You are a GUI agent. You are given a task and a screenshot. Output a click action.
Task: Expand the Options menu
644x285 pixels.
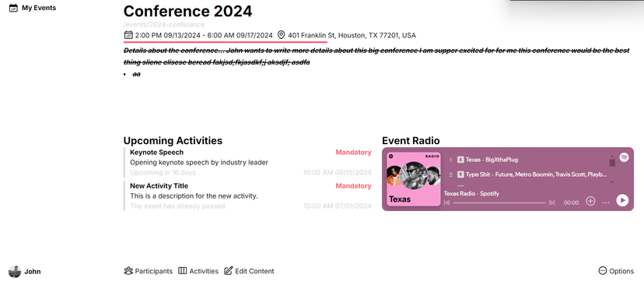pyautogui.click(x=616, y=271)
